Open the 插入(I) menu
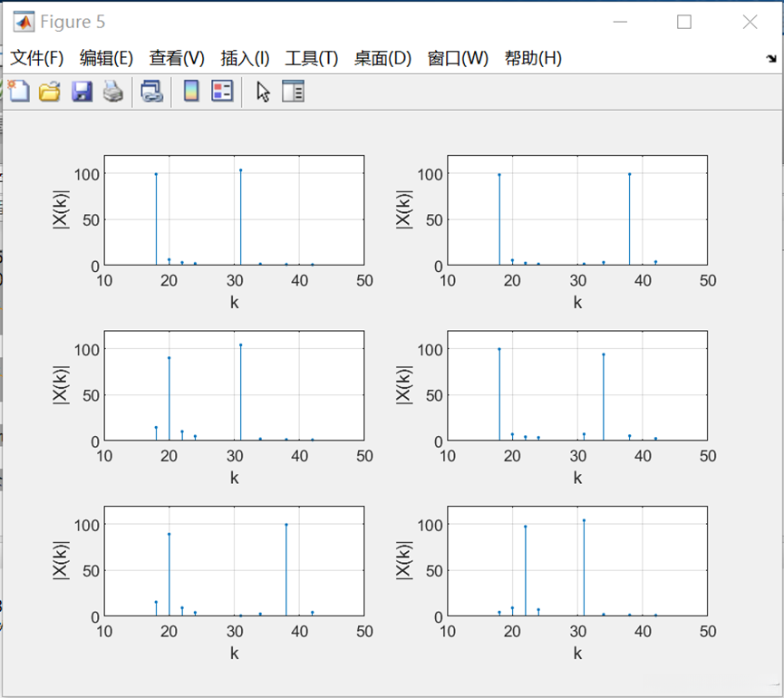 tap(245, 58)
